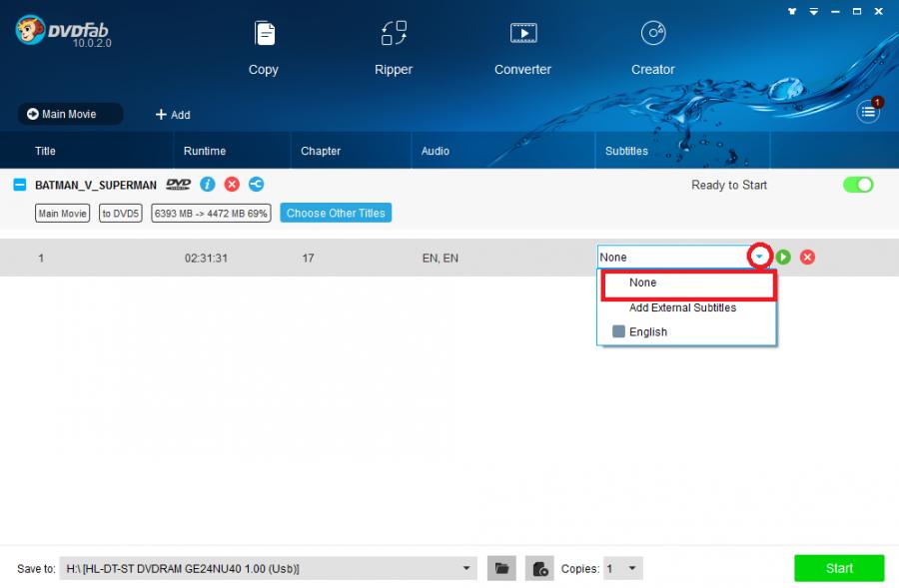899x588 pixels.
Task: Check the English subtitle checkbox
Action: 618,332
